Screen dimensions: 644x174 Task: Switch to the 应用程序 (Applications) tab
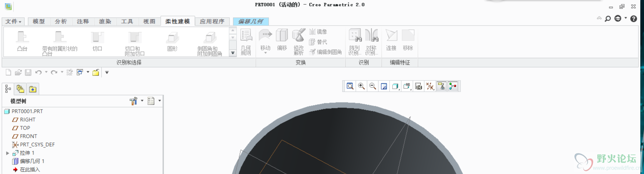click(212, 21)
